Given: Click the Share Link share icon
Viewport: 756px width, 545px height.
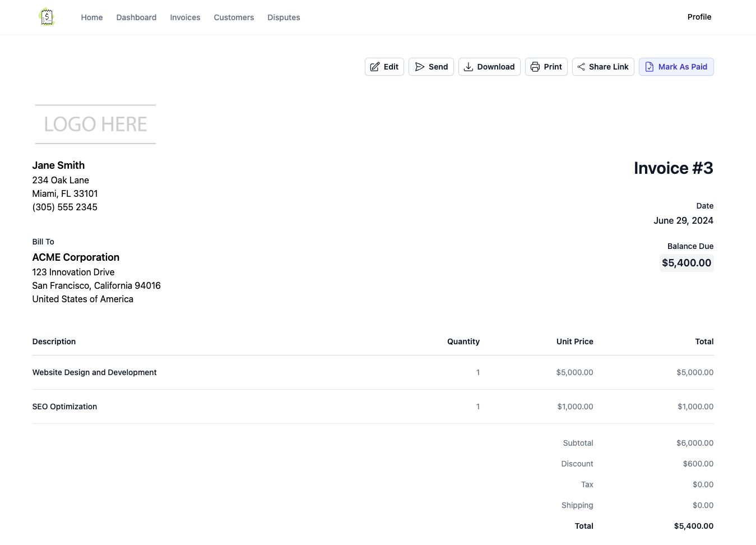Looking at the screenshot, I should pos(581,67).
